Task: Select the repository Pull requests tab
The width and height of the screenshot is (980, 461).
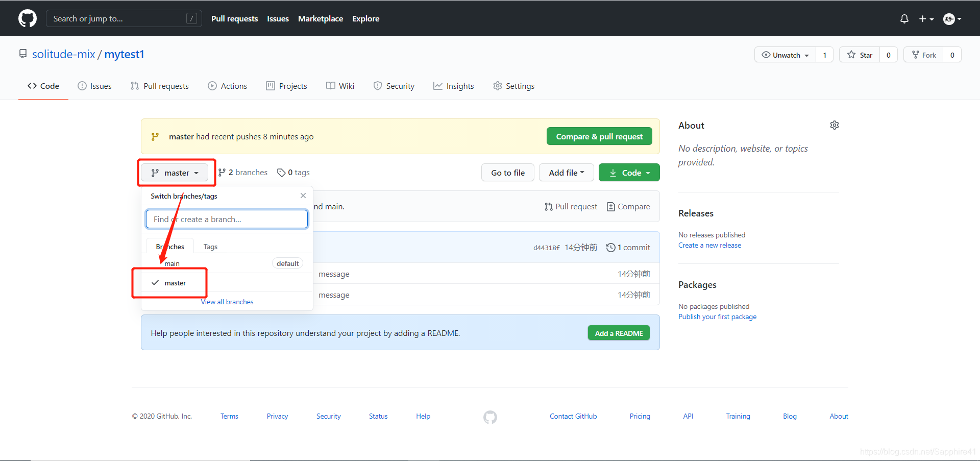Action: point(159,86)
